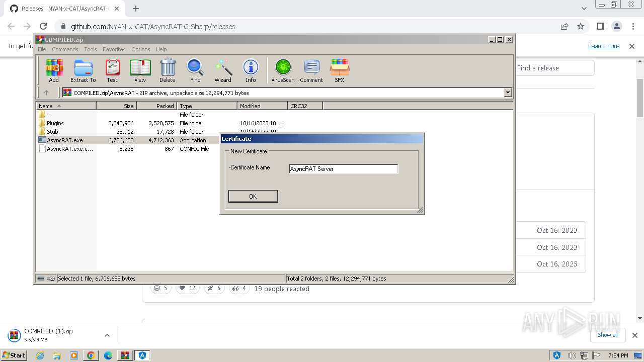Share this page icon in Chrome

[x=565, y=27]
